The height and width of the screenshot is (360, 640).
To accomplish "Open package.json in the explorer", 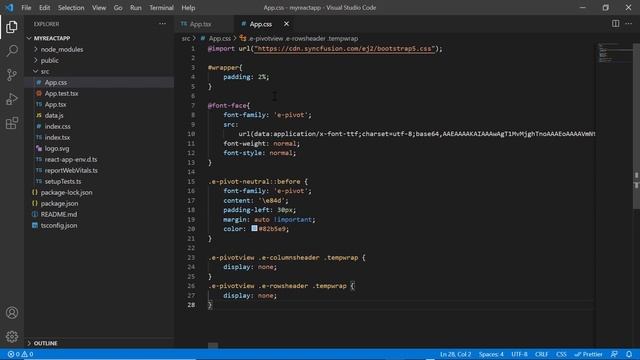I will click(59, 204).
